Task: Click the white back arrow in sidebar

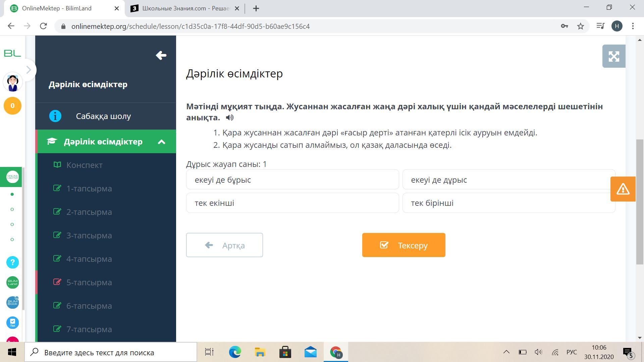Action: click(x=161, y=55)
